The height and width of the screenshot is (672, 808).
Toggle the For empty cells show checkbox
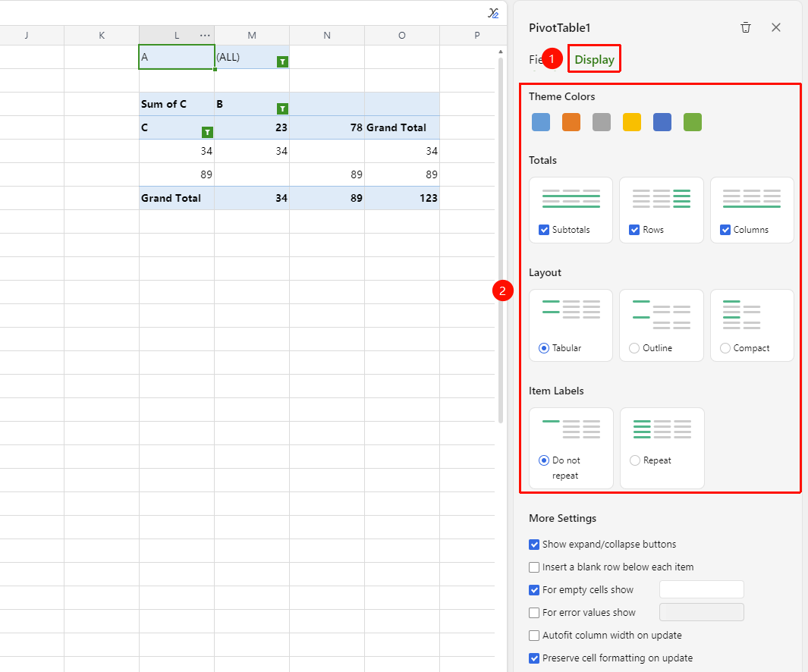pos(534,590)
